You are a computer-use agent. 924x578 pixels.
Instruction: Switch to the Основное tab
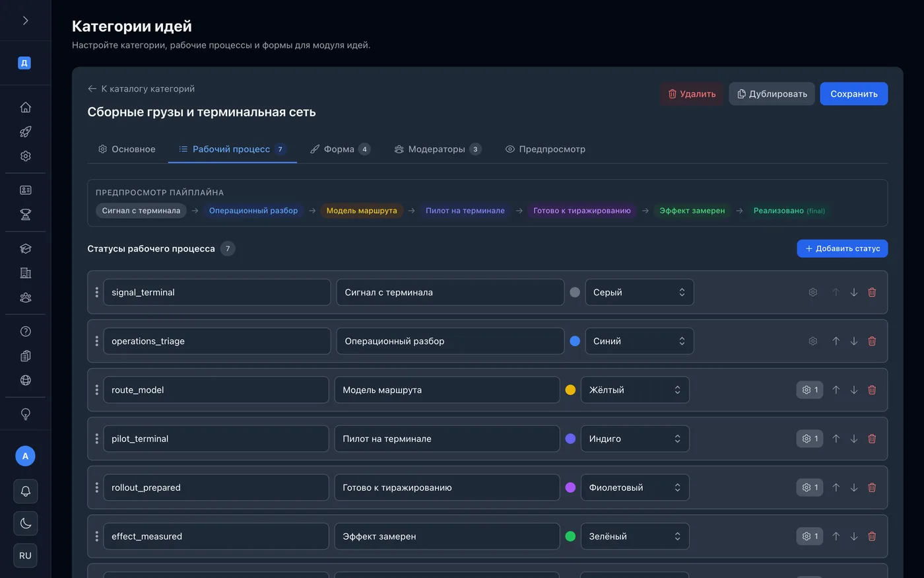pos(127,149)
